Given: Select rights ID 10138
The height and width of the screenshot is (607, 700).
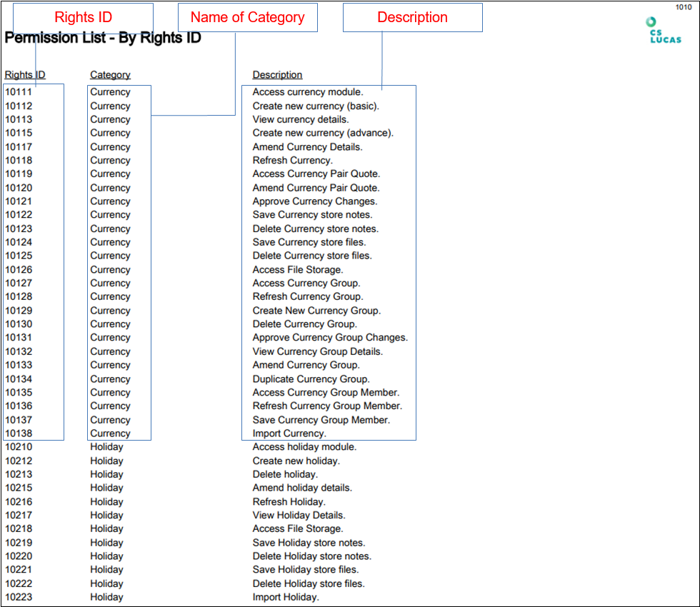Looking at the screenshot, I should point(19,433).
